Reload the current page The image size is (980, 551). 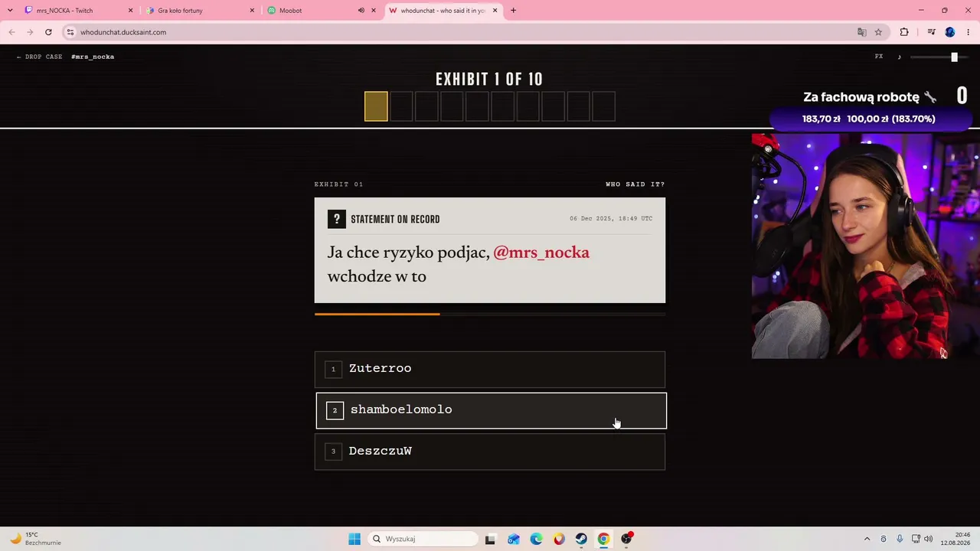(x=48, y=32)
